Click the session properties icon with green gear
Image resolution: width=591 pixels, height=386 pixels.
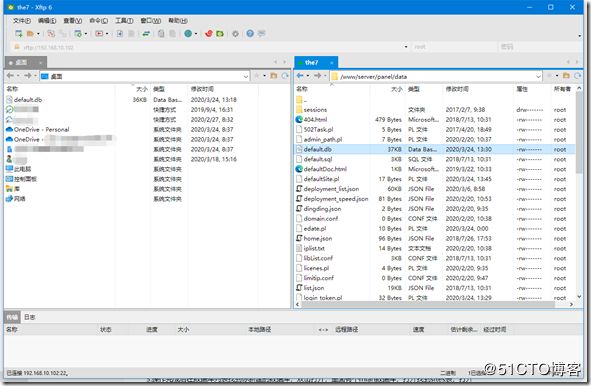click(x=78, y=34)
